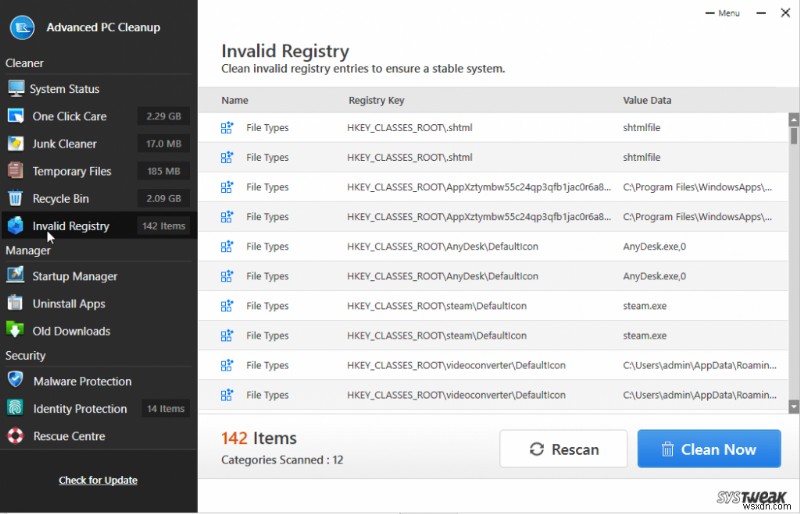Go to Rescue Centre section
The image size is (800, 514).
pos(69,436)
